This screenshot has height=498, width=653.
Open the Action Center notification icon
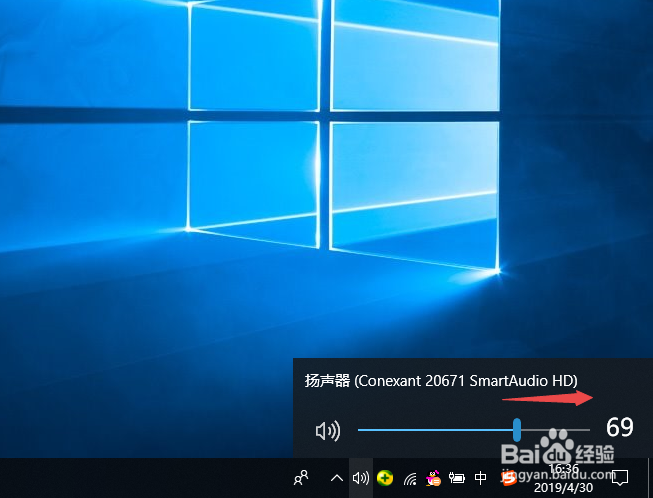pyautogui.click(x=619, y=478)
